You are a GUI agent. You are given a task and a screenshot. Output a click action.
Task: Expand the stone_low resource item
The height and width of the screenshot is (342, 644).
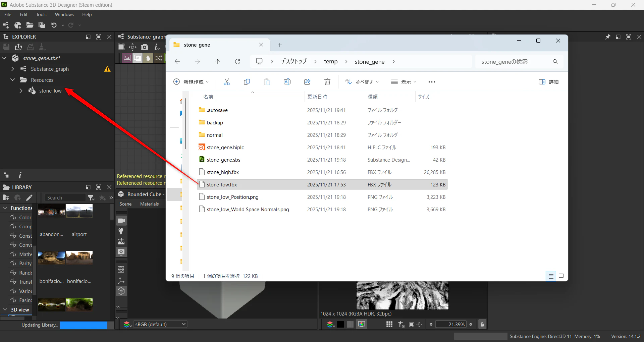[x=21, y=91]
